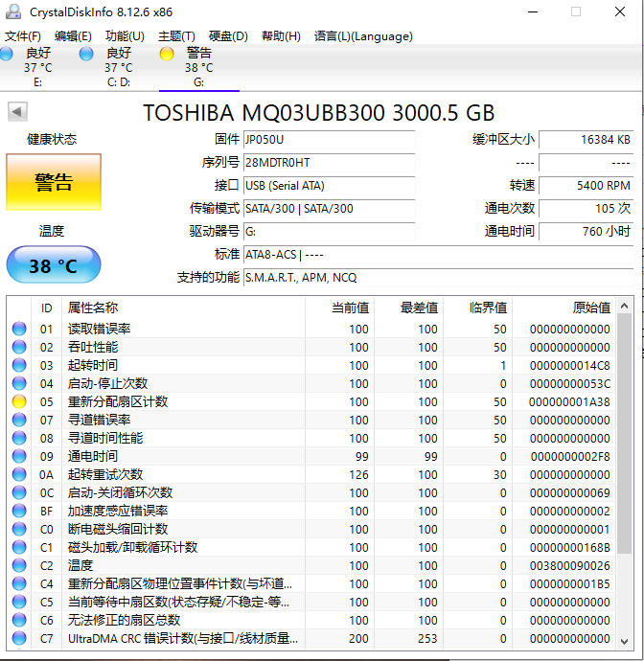
Task: Click the attribute list scrollbar up arrow
Action: point(625,306)
